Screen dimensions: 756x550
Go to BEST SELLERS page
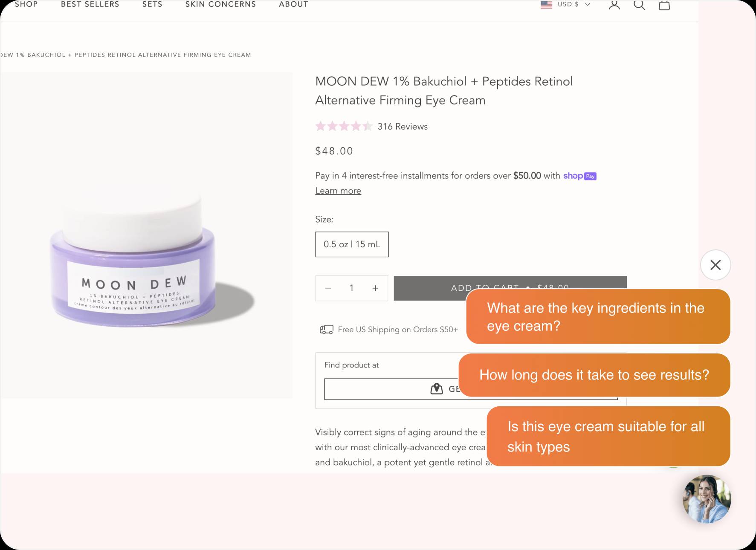90,4
